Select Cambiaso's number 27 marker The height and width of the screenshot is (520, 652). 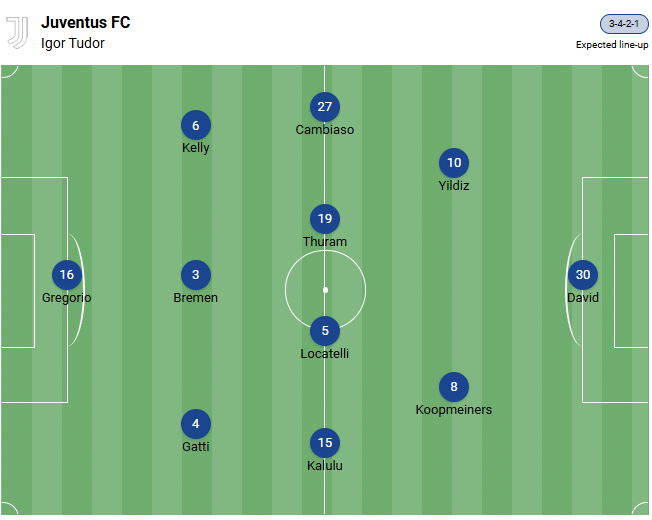[x=325, y=107]
